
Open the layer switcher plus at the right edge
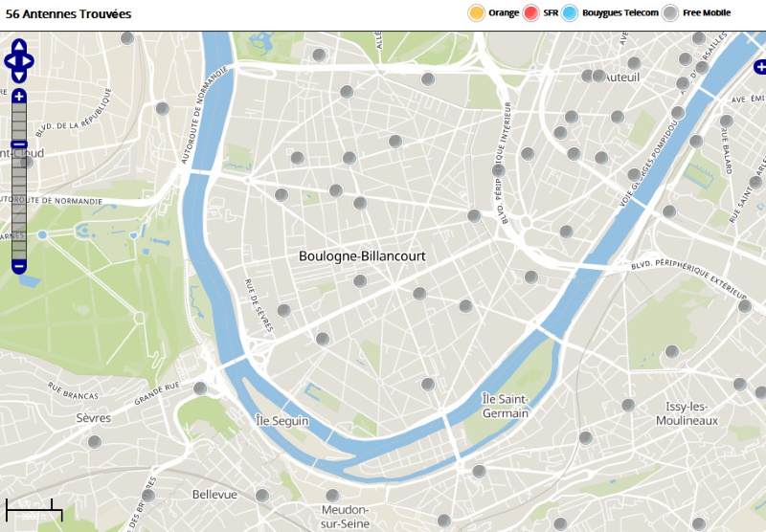(760, 67)
